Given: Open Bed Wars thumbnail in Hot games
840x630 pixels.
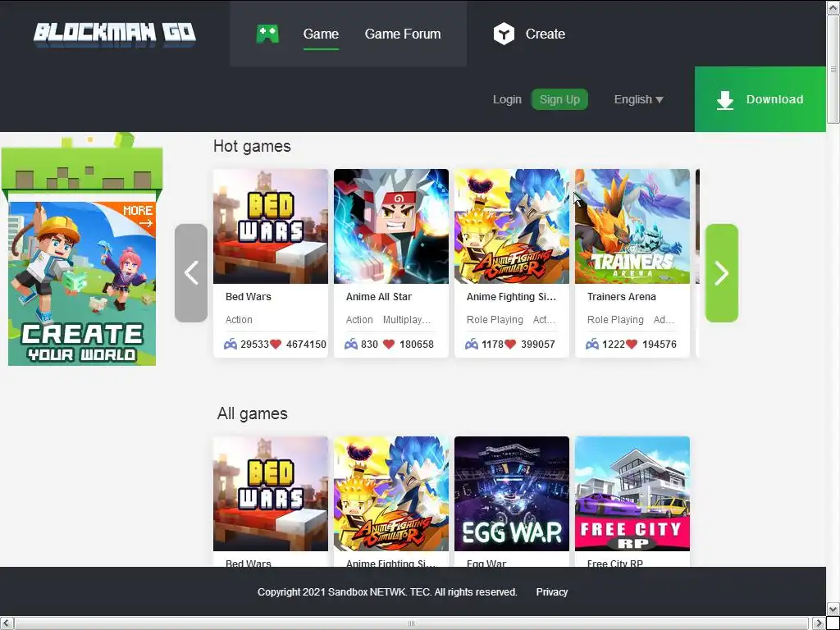Looking at the screenshot, I should [271, 226].
